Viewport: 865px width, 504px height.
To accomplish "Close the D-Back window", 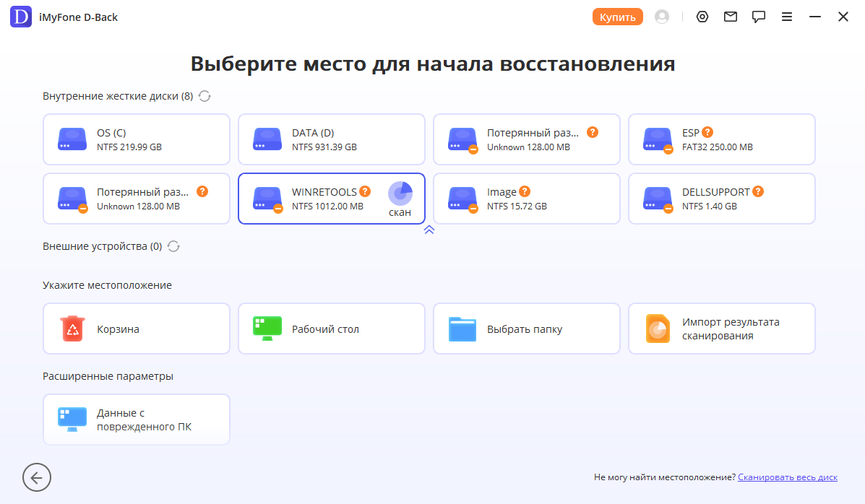I will tap(843, 17).
